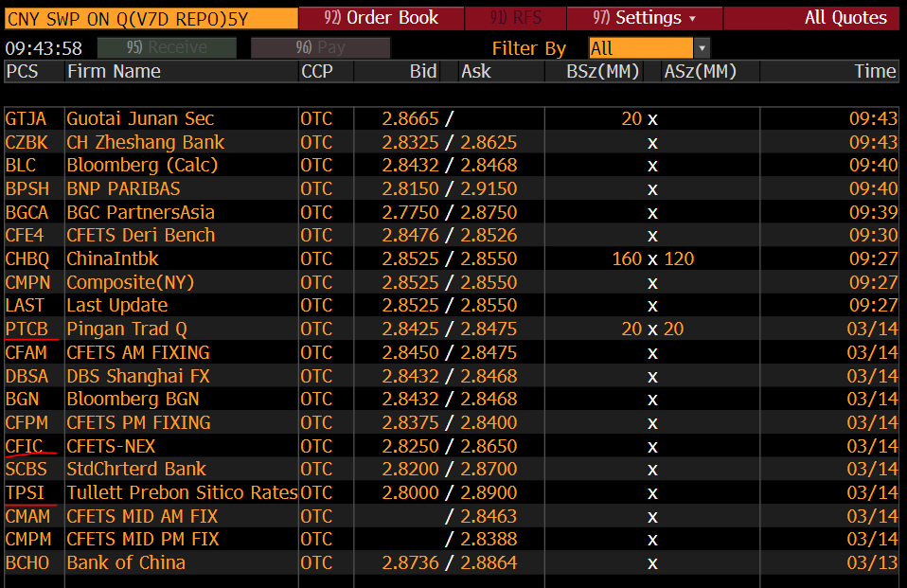Image resolution: width=907 pixels, height=588 pixels.
Task: Click the Filter By All field
Action: 640,48
